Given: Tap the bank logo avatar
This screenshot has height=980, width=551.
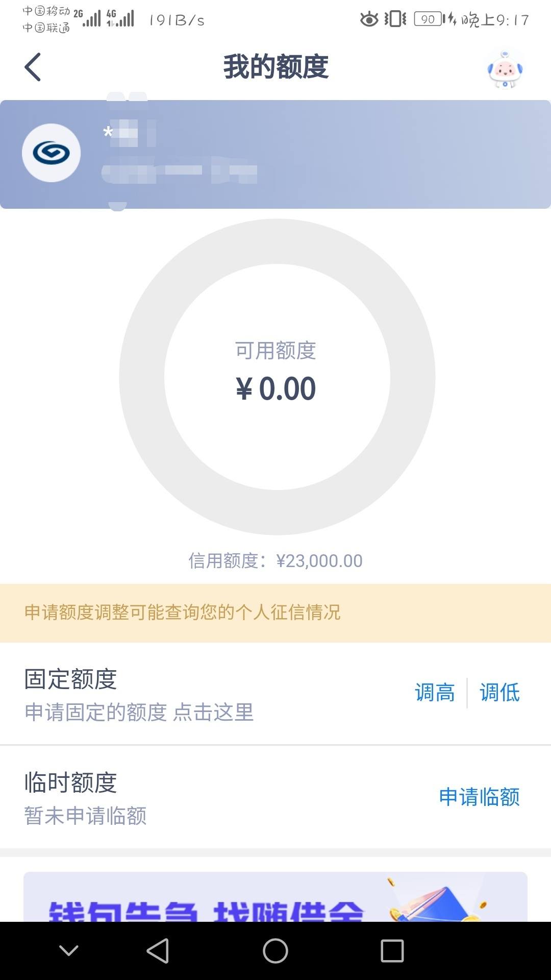Looking at the screenshot, I should tap(51, 153).
